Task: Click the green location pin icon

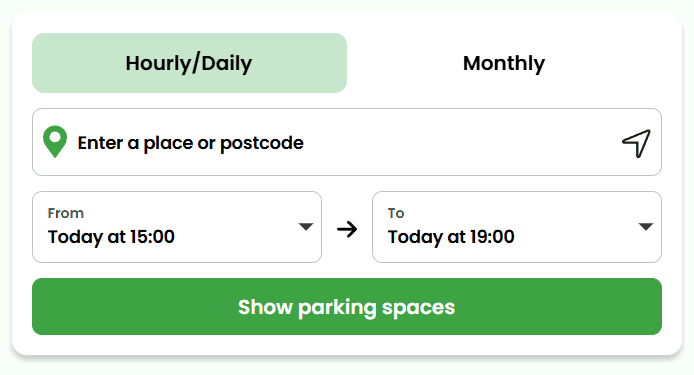Action: click(55, 142)
